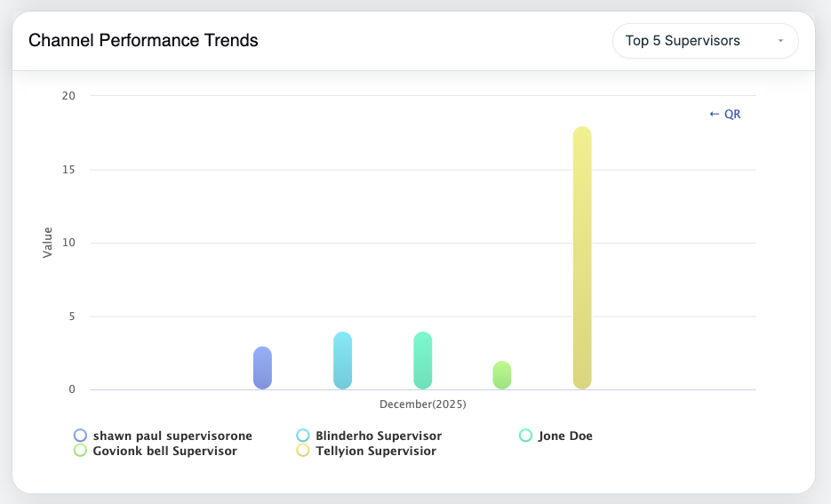The image size is (831, 504).
Task: Click the teal Jone Doe bar
Action: [422, 361]
